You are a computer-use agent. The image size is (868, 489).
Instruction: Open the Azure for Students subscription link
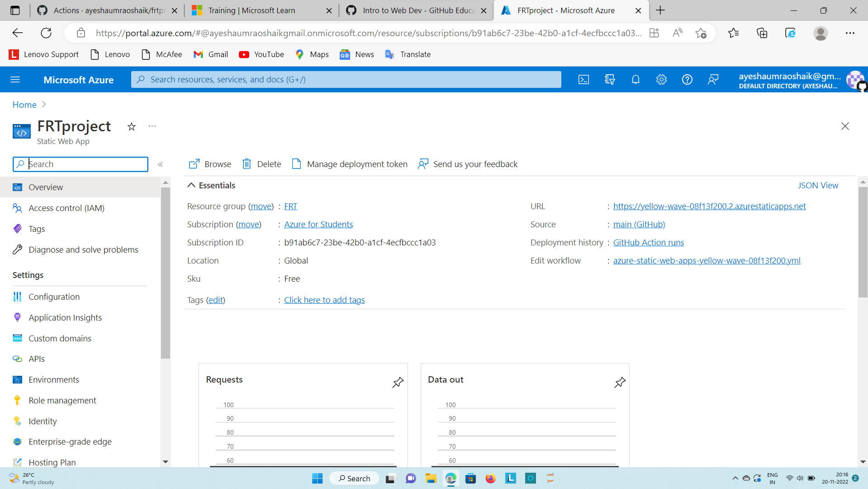coord(318,224)
